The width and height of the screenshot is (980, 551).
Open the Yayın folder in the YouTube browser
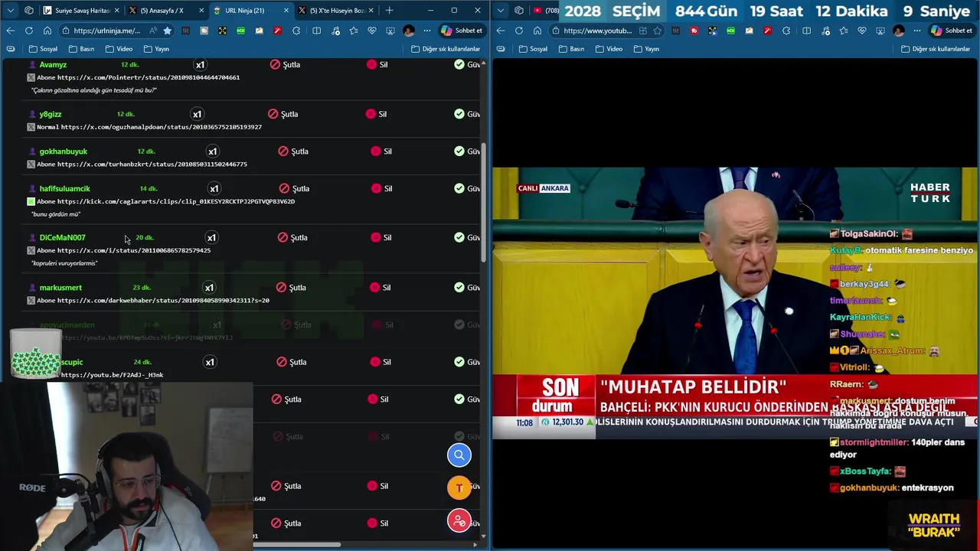646,49
